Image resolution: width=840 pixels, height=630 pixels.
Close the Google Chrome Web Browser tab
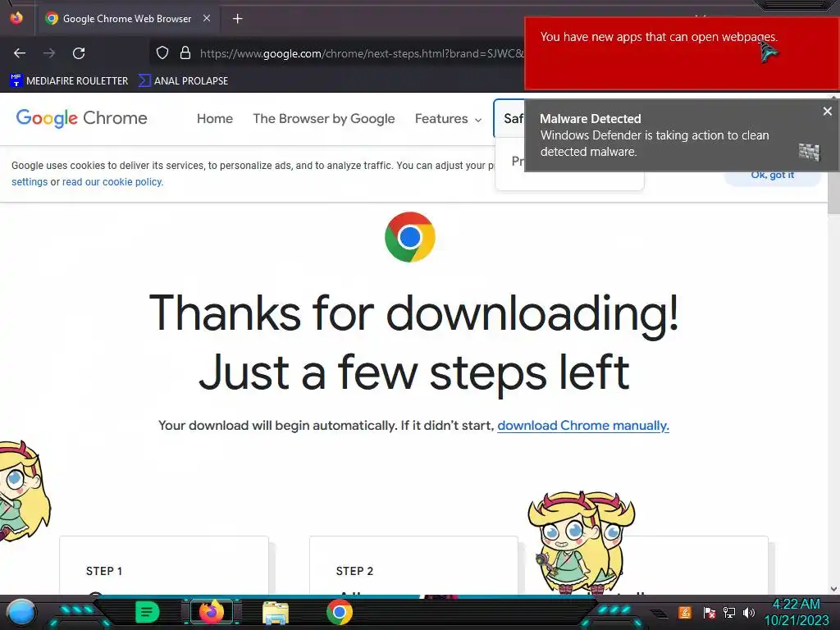coord(207,18)
